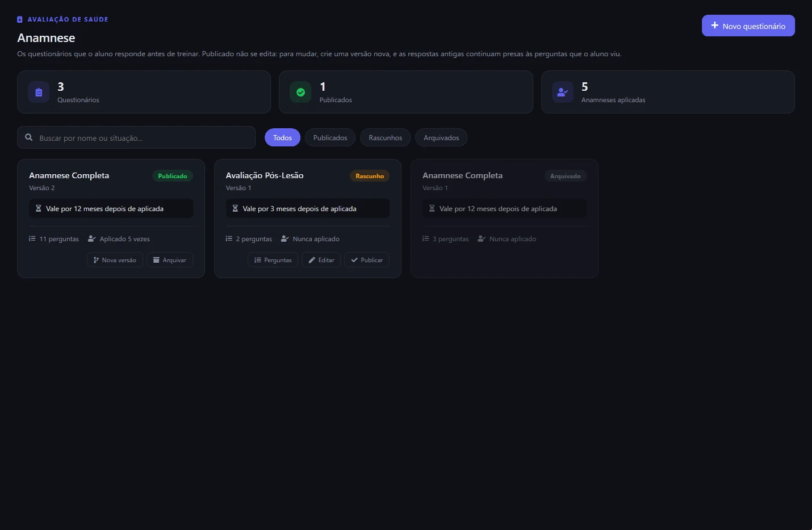Image resolution: width=812 pixels, height=530 pixels.
Task: Focus the Buscar por nome ou situação field
Action: click(136, 137)
